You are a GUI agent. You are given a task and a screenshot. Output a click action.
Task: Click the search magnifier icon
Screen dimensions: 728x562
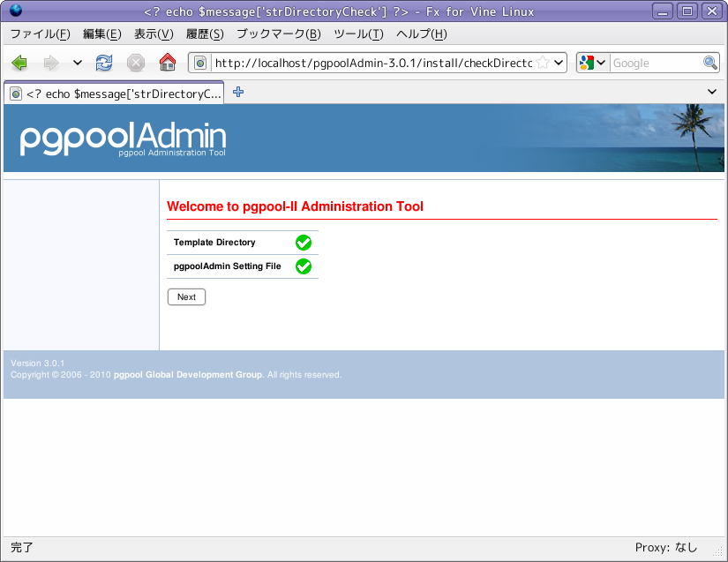click(x=710, y=63)
